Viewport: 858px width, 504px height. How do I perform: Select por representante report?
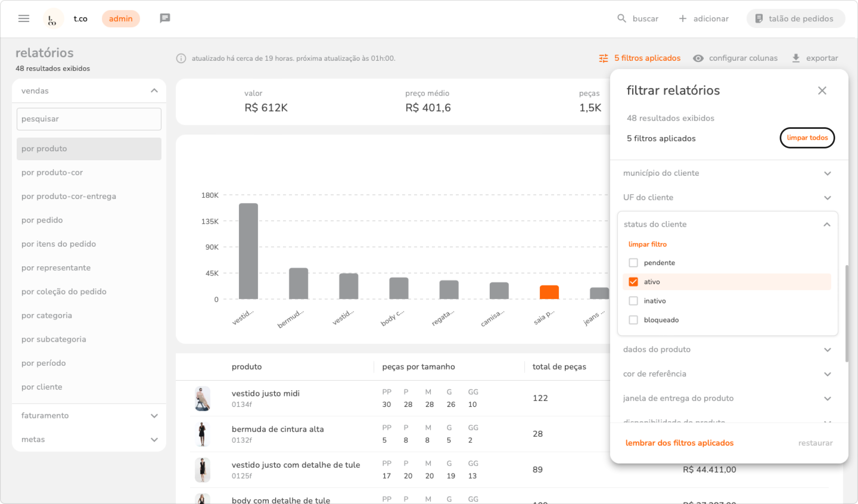tap(56, 268)
